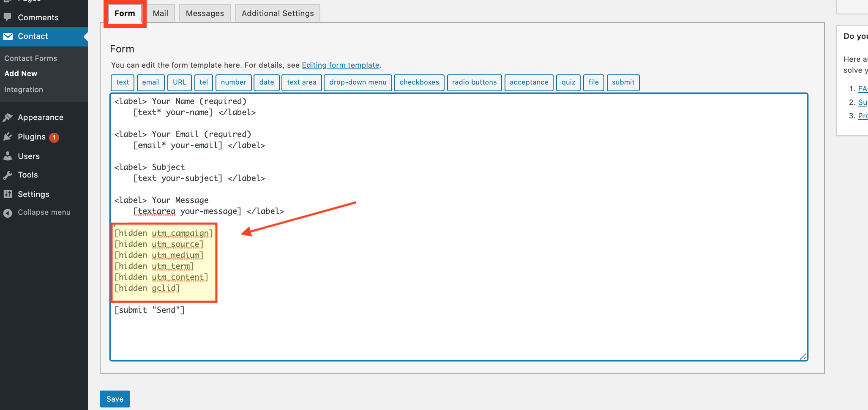Open the Contact Forms list

[x=31, y=58]
